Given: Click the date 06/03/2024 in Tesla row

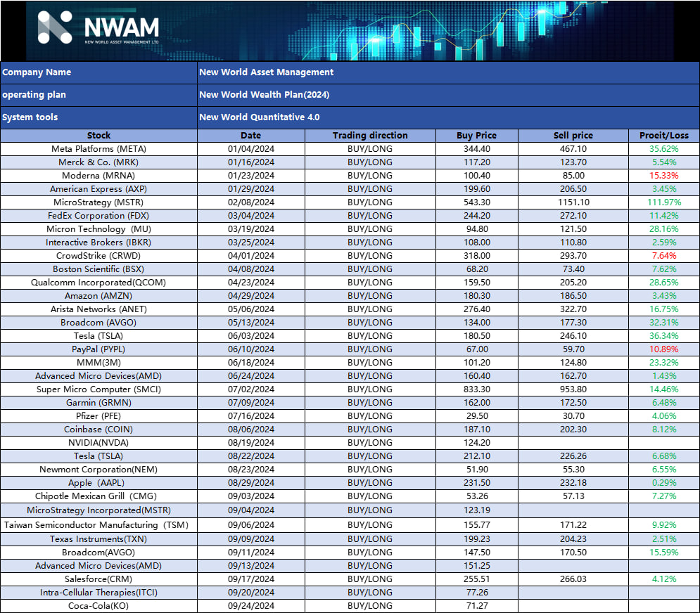Looking at the screenshot, I should [x=251, y=336].
